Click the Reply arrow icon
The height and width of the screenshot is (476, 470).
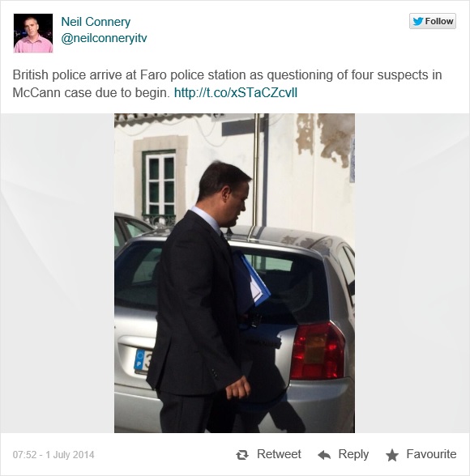[x=324, y=455]
